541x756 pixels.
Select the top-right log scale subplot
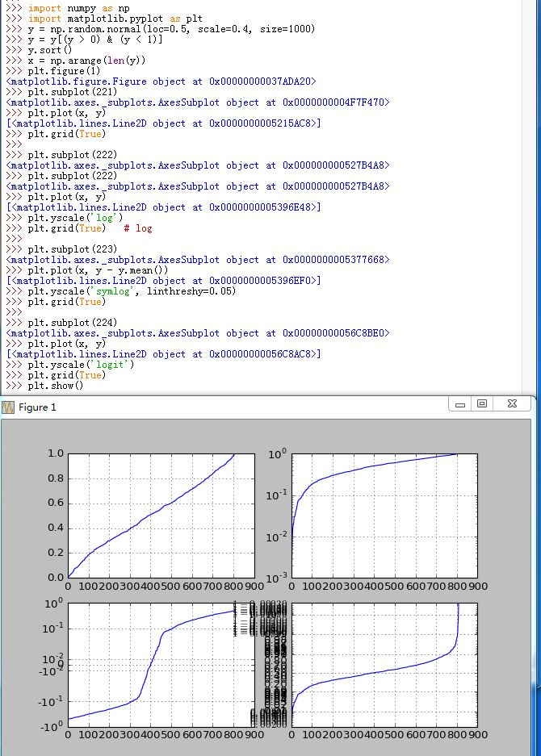(384, 516)
